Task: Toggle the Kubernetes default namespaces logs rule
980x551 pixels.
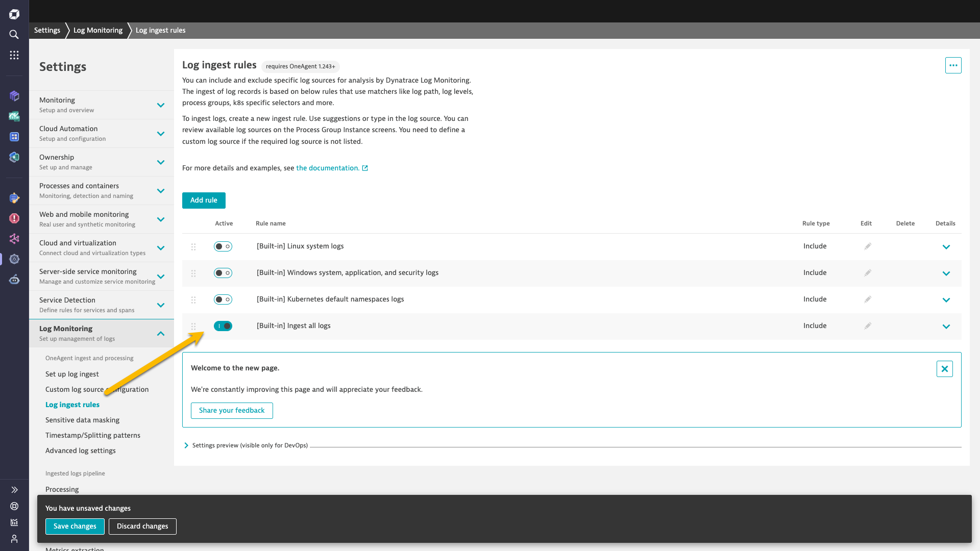Action: (x=223, y=299)
